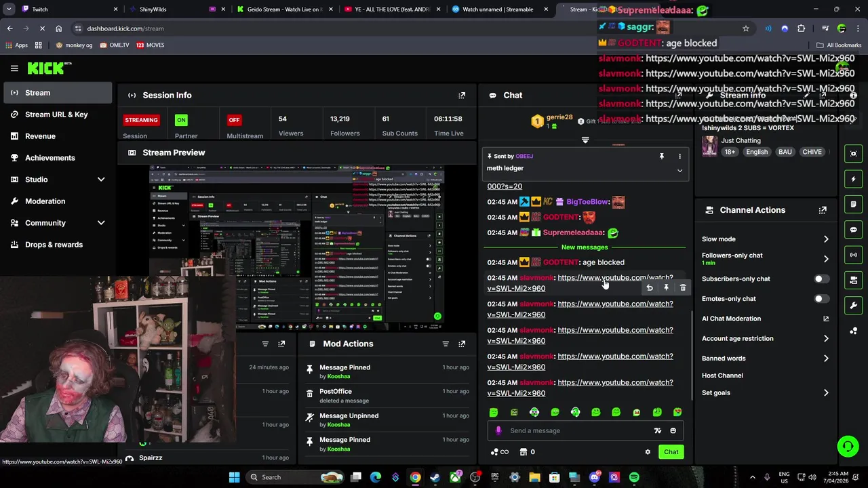Click the browser address bar
This screenshot has width=868, height=488.
pos(407,28)
